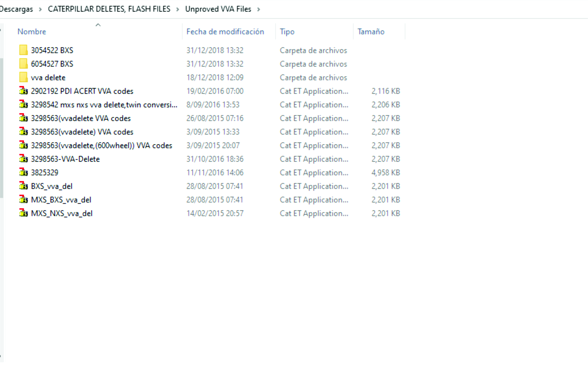Click the date 31/10/2016 18:36

[215, 159]
